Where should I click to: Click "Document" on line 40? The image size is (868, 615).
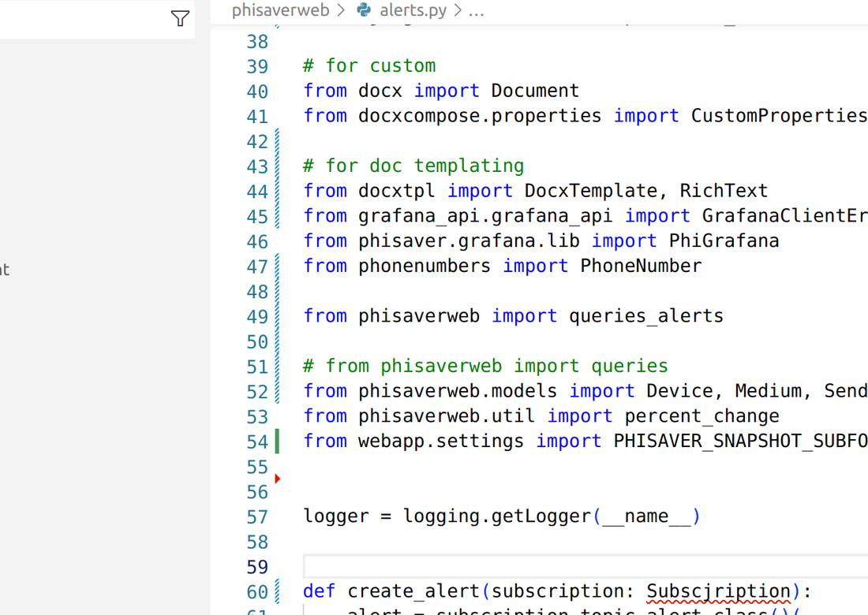(x=535, y=91)
